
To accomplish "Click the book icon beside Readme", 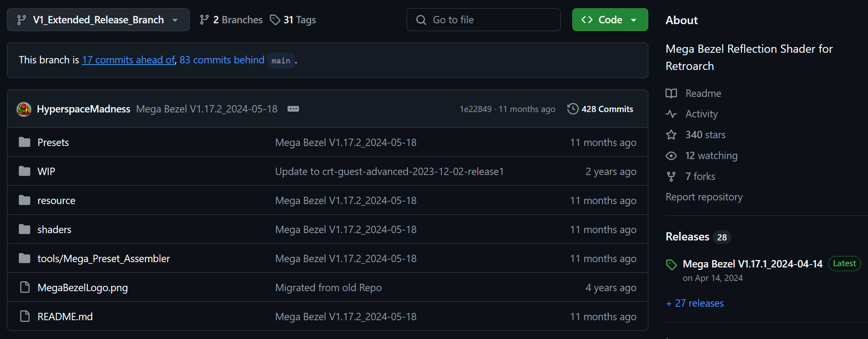I will [671, 93].
